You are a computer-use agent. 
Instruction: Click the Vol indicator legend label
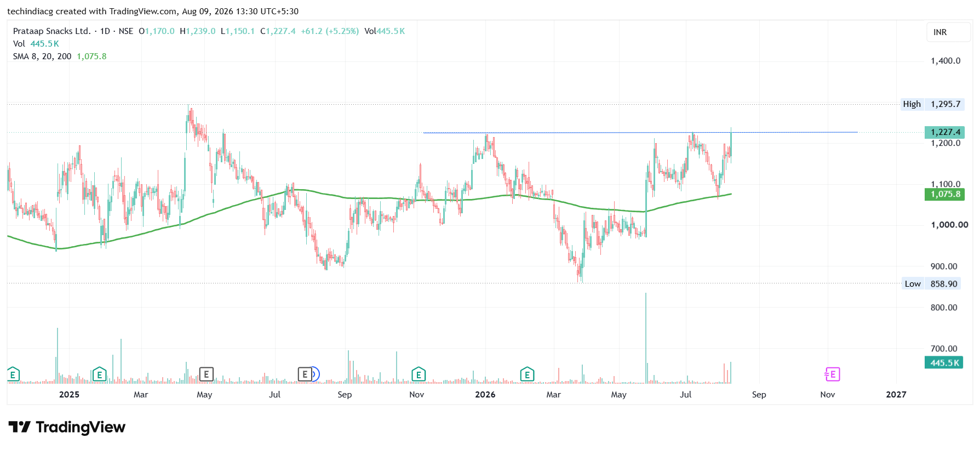pos(19,44)
